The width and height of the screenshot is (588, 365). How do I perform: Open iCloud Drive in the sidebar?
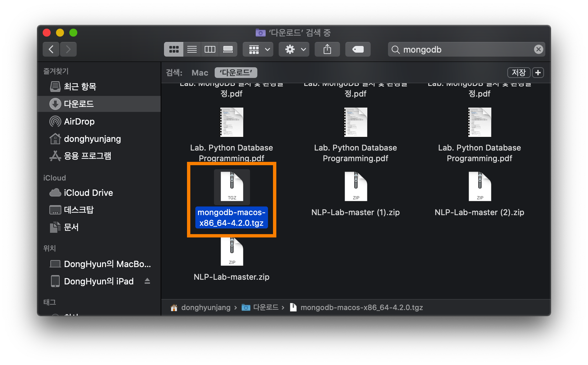99,192
